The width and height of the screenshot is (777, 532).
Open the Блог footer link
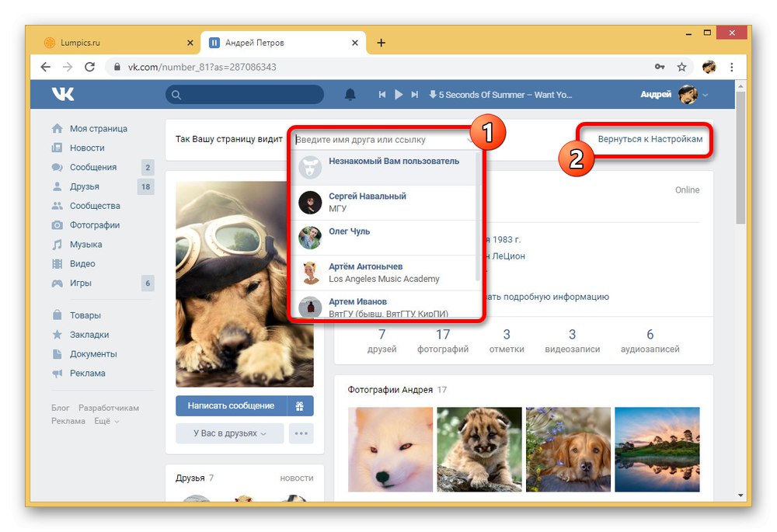61,408
